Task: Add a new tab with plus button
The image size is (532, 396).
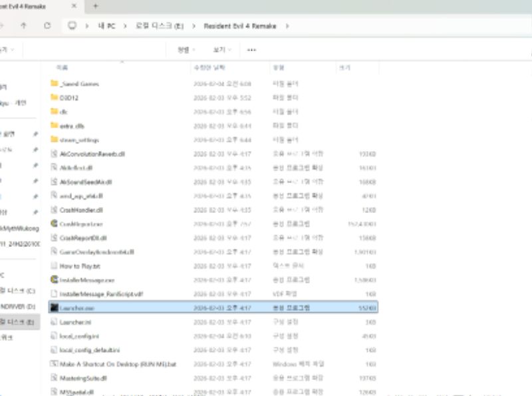Action: (95, 6)
